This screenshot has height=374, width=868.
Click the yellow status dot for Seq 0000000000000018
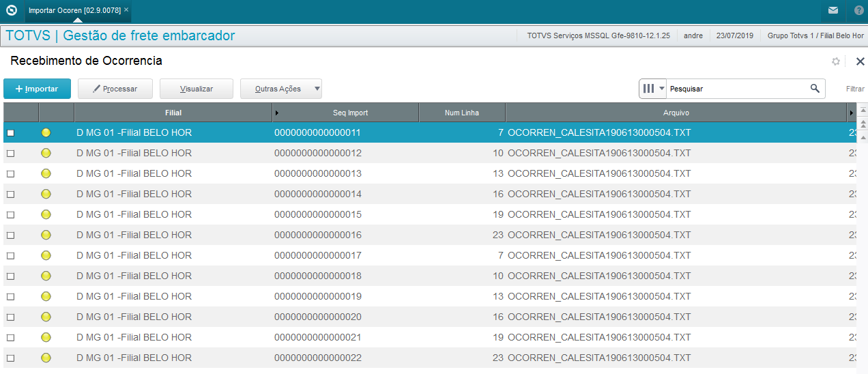[46, 276]
